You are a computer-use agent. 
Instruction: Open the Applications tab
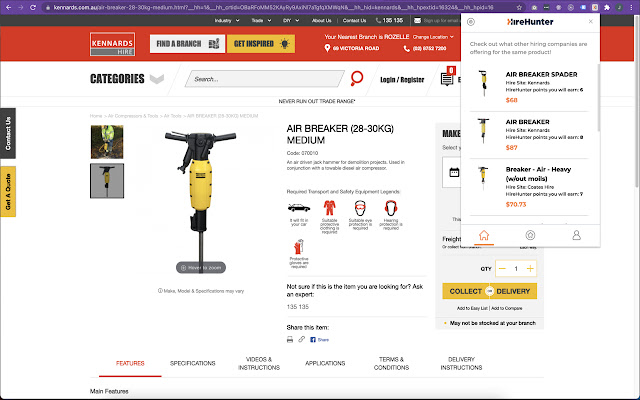tap(325, 363)
